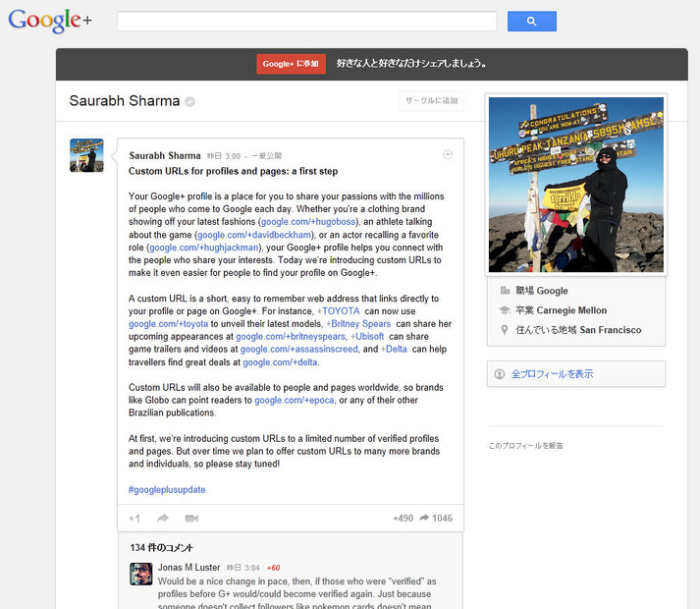The width and height of the screenshot is (700, 609).
Task: Click the Saurabh Sharma post author name
Action: pyautogui.click(x=165, y=155)
